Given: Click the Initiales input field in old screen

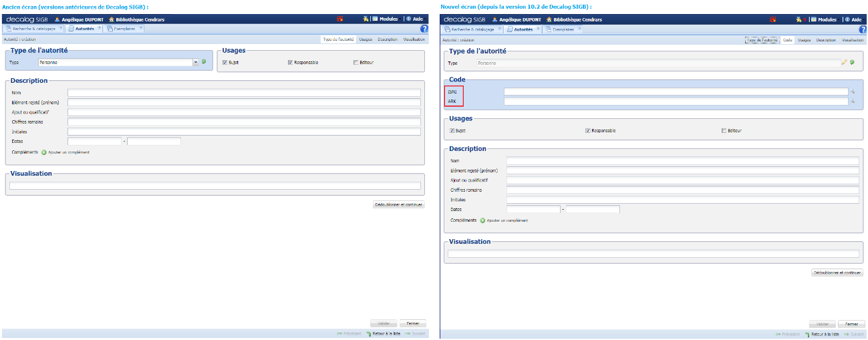Looking at the screenshot, I should pos(244,132).
